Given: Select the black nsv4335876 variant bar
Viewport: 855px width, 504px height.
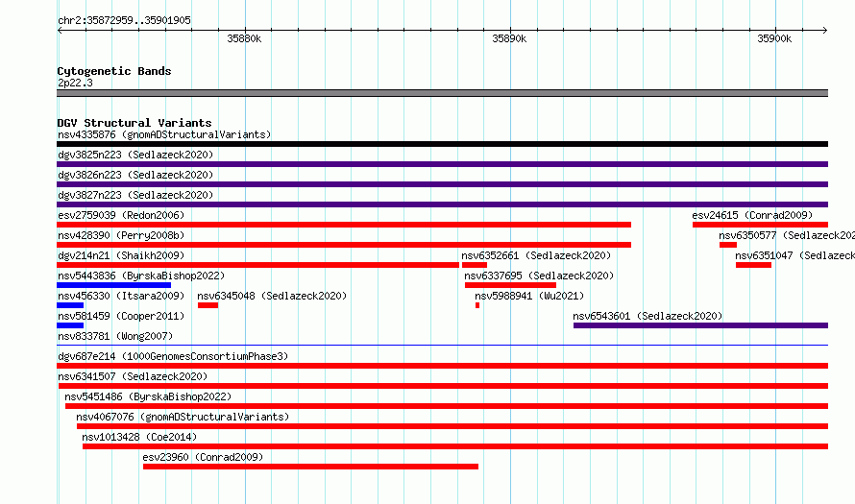Looking at the screenshot, I should [442, 144].
